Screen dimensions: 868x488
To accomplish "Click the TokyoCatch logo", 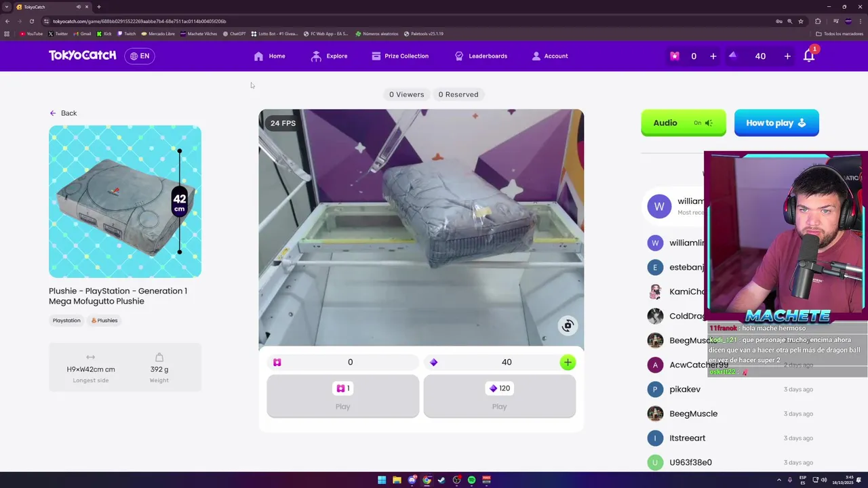I will click(x=82, y=56).
